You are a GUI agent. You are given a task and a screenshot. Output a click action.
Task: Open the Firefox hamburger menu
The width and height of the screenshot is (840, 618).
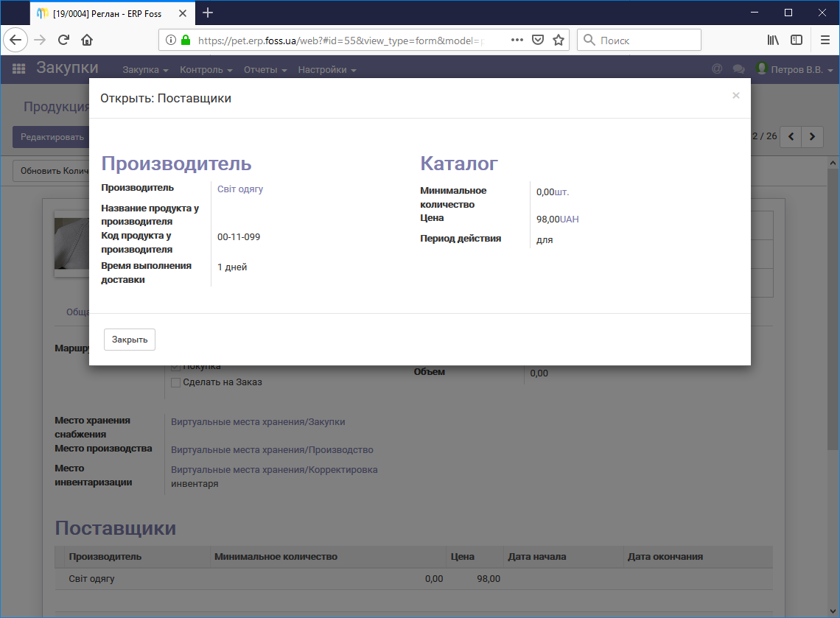pyautogui.click(x=825, y=40)
